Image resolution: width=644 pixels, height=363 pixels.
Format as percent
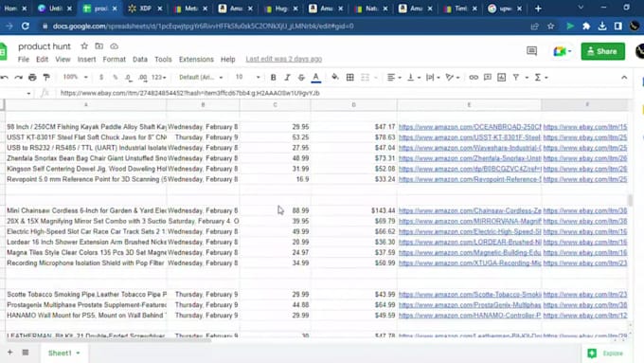click(116, 78)
